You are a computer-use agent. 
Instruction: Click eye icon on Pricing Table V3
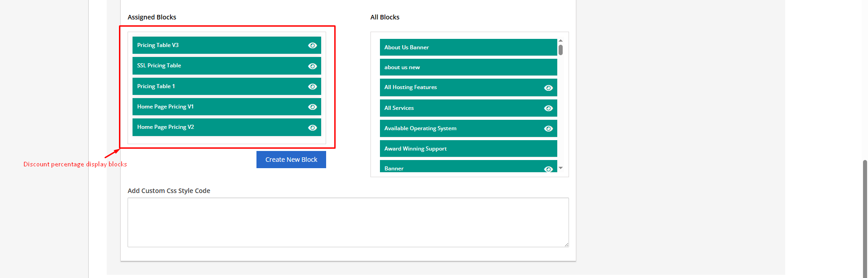pos(312,45)
